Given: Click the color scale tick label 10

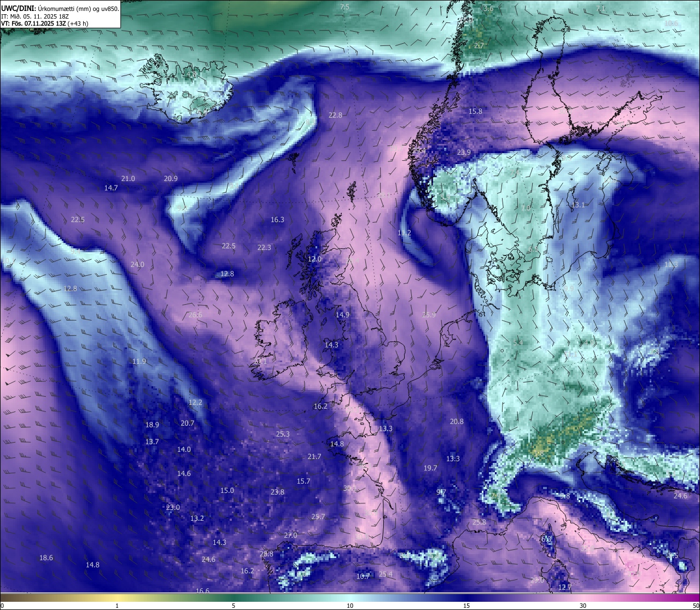Looking at the screenshot, I should click(350, 606).
